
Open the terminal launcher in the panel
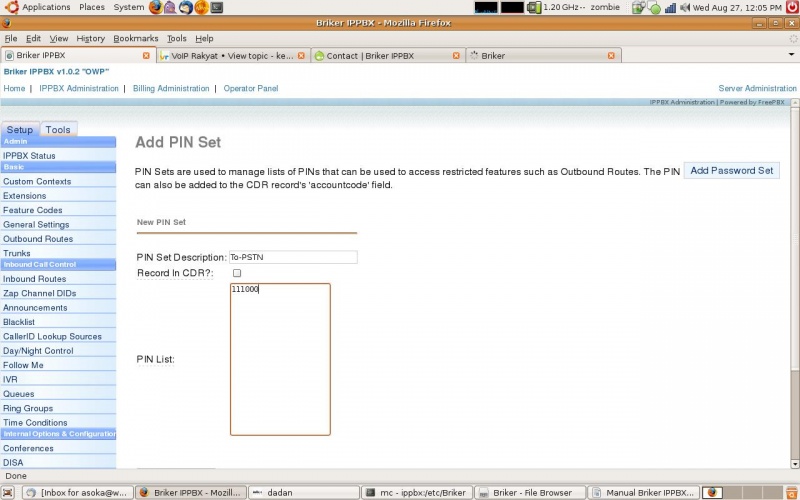[x=217, y=7]
